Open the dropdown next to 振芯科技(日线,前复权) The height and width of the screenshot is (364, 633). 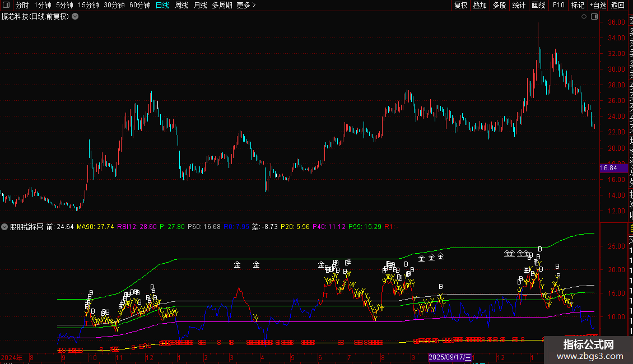[x=75, y=17]
